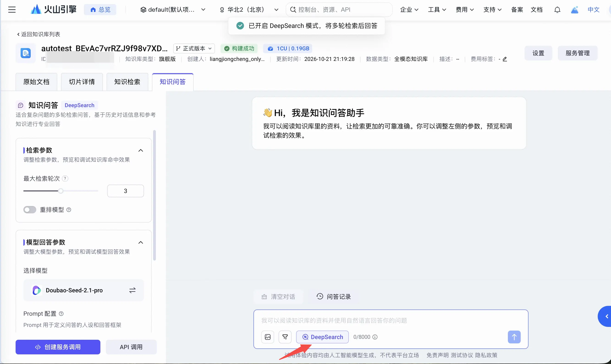
Task: Switch to the 原始文档 tab
Action: 36,82
